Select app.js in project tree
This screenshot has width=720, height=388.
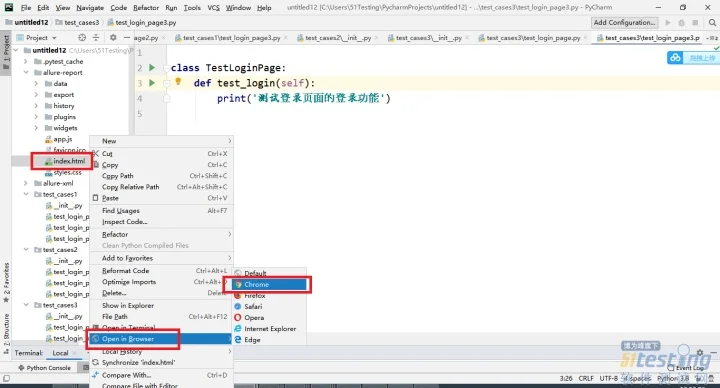point(58,139)
